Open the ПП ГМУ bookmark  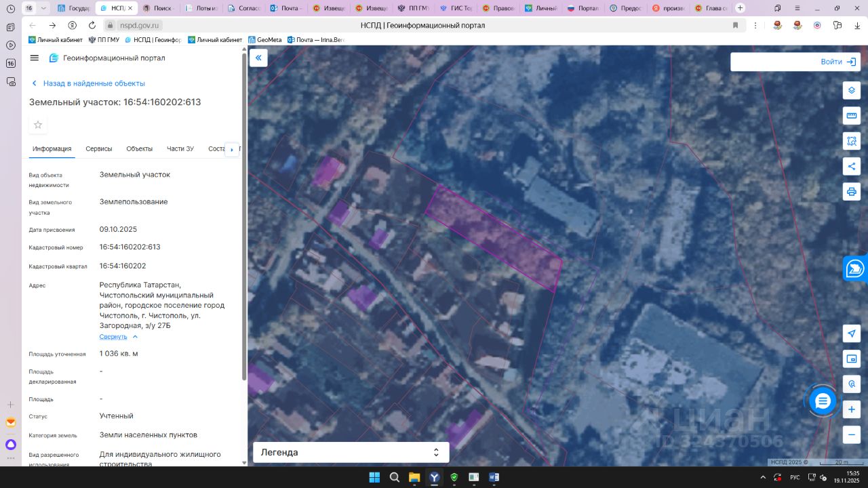pyautogui.click(x=104, y=40)
